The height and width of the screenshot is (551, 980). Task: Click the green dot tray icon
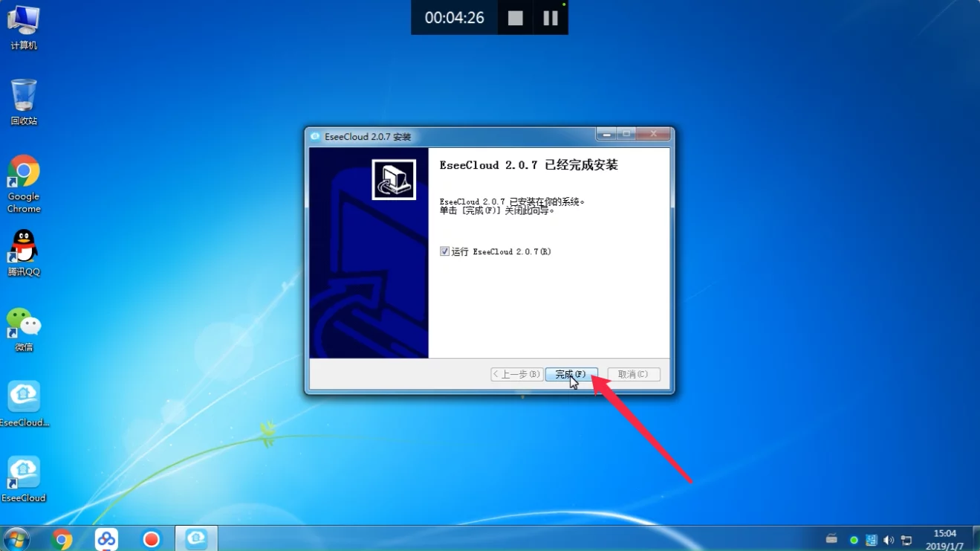854,540
